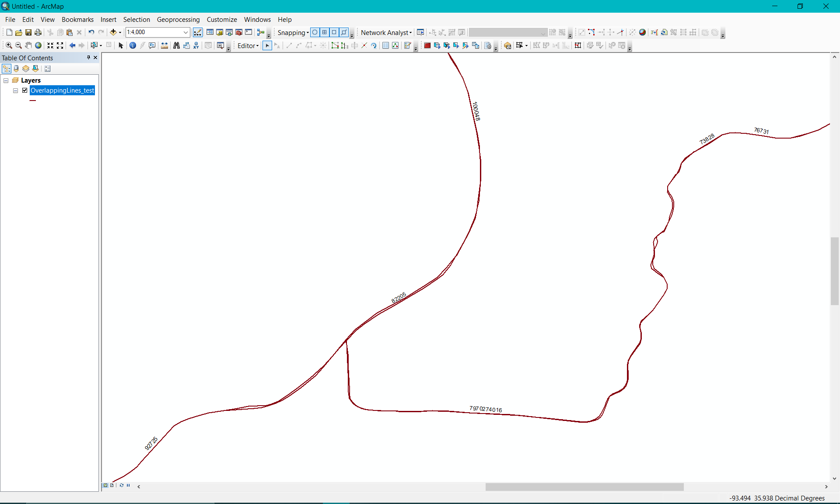The height and width of the screenshot is (504, 840).
Task: Select the OverlappingLines_test layer name
Action: click(62, 90)
